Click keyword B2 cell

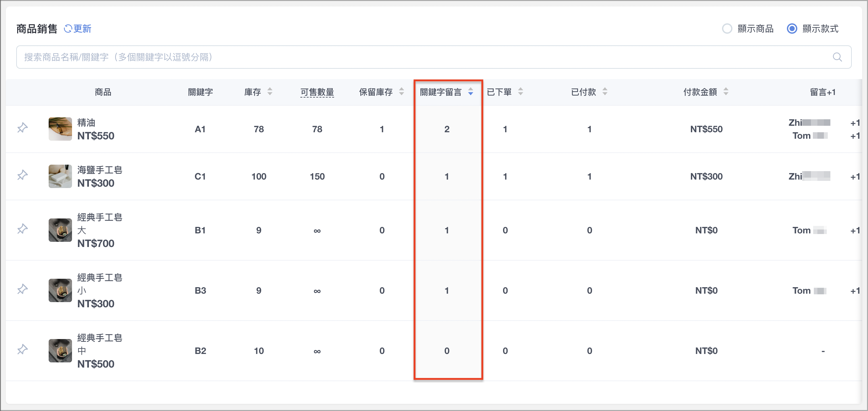click(x=200, y=351)
